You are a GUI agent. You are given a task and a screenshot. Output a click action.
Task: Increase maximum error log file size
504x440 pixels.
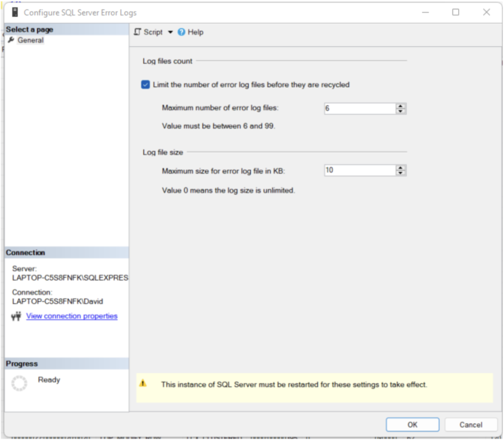[401, 167]
